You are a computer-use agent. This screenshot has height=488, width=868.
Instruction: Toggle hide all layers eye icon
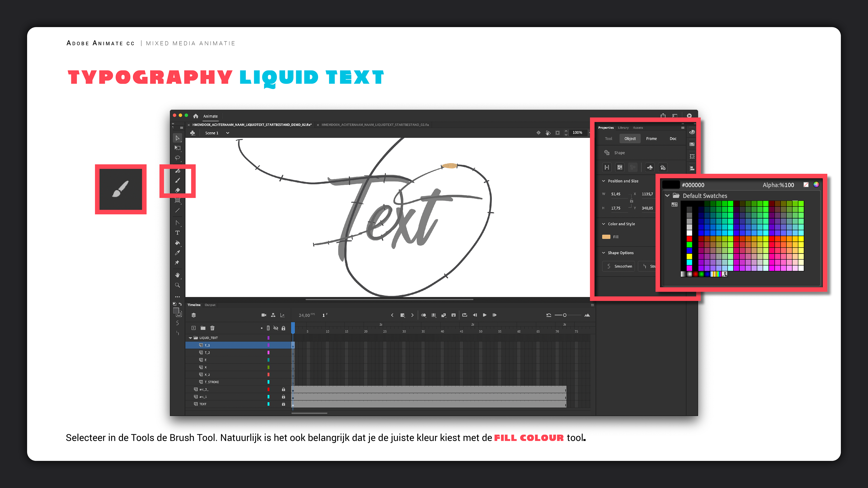pyautogui.click(x=276, y=328)
